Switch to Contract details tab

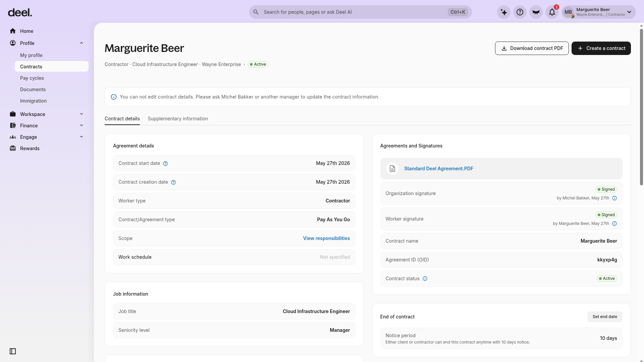[122, 119]
